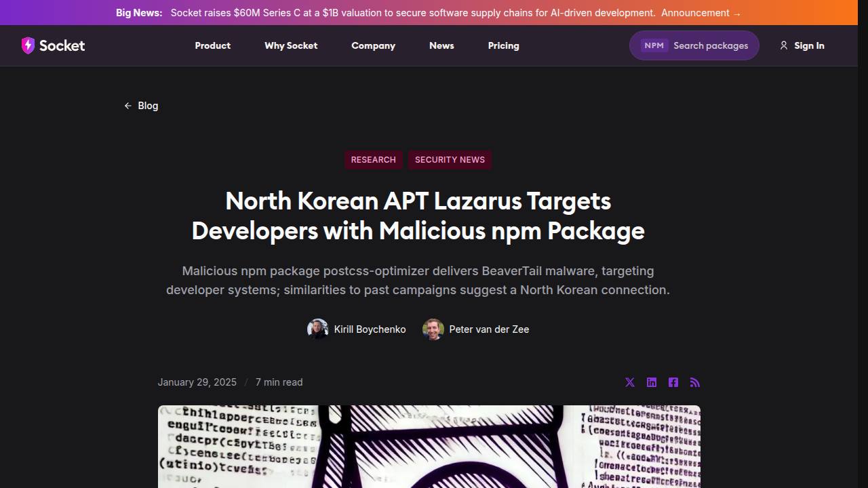Click the January 29, 2025 date
Screen dimensions: 868x488
tap(197, 382)
